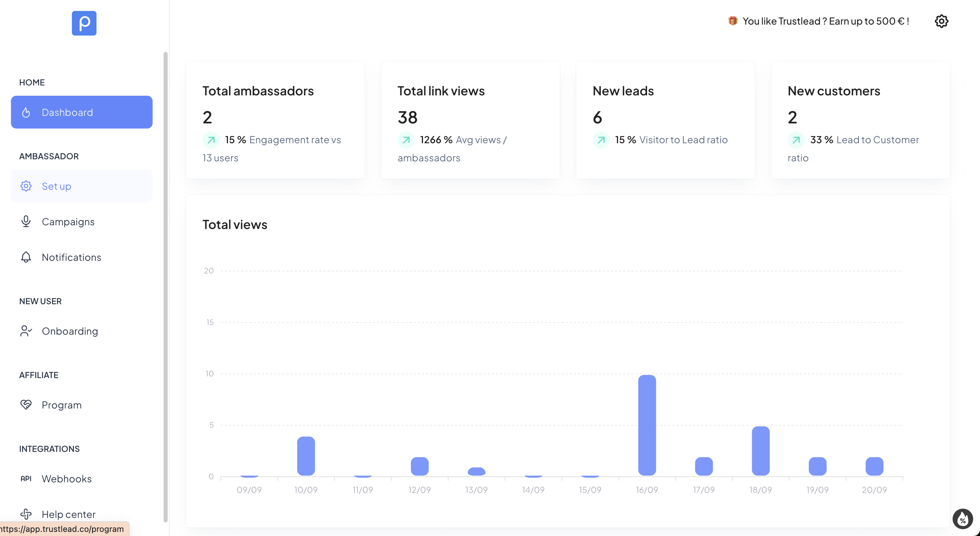The height and width of the screenshot is (536, 980).
Task: Expand the Integrations section header
Action: coord(50,449)
